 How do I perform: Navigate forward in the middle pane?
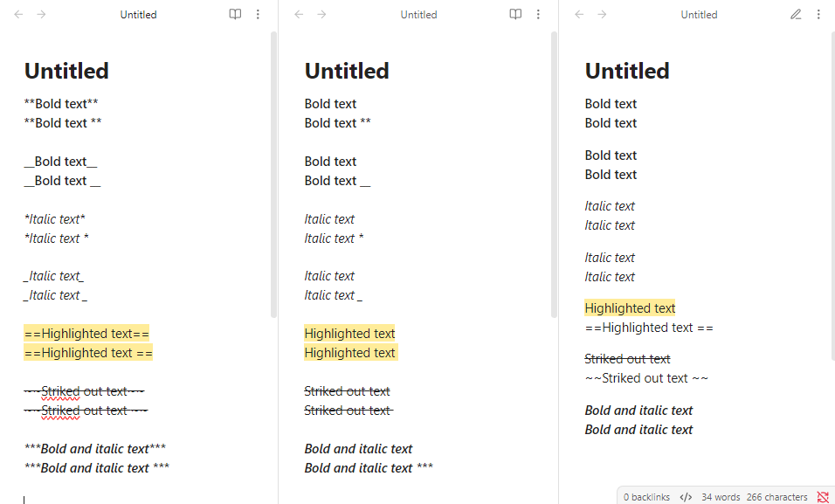pos(321,14)
